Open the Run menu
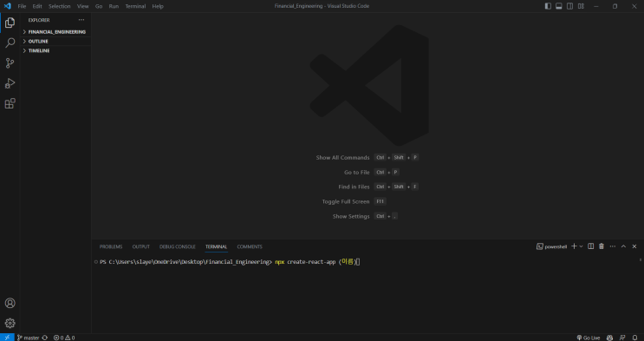644x341 pixels. [114, 6]
